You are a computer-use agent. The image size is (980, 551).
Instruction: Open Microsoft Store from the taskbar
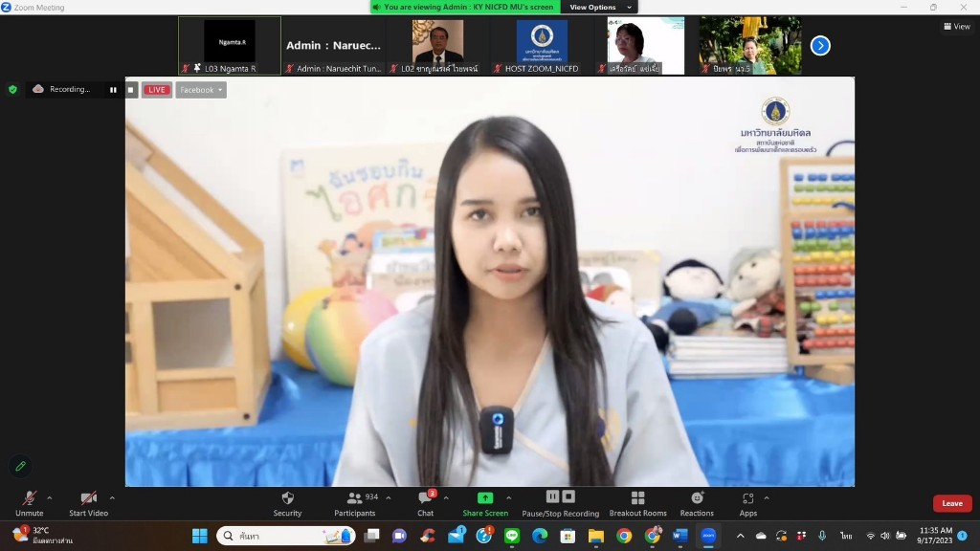pyautogui.click(x=568, y=536)
